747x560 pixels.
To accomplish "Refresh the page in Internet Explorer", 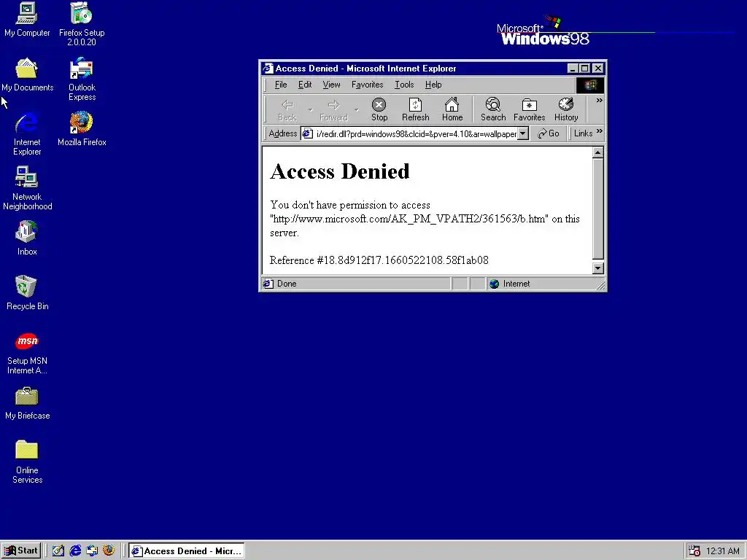I will click(415, 109).
